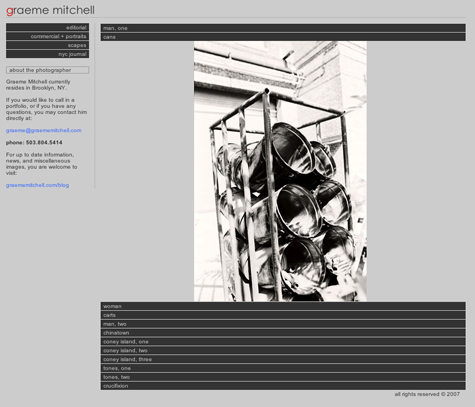Go to the scapes section
The image size is (475, 407).
[47, 45]
